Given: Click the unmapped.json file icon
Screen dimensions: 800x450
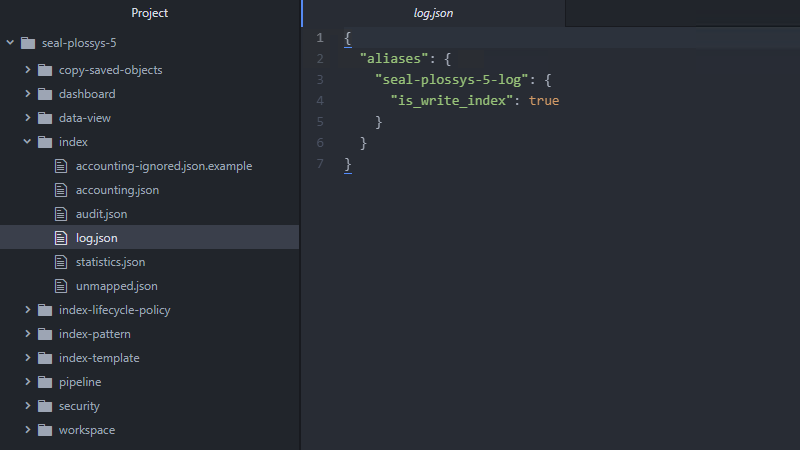Looking at the screenshot, I should tap(61, 286).
